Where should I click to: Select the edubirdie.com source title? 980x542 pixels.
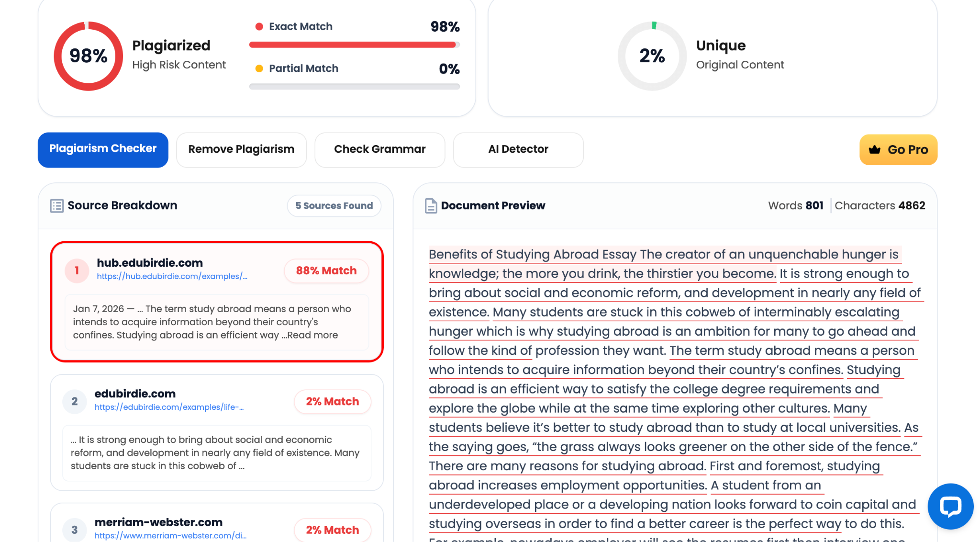[135, 394]
